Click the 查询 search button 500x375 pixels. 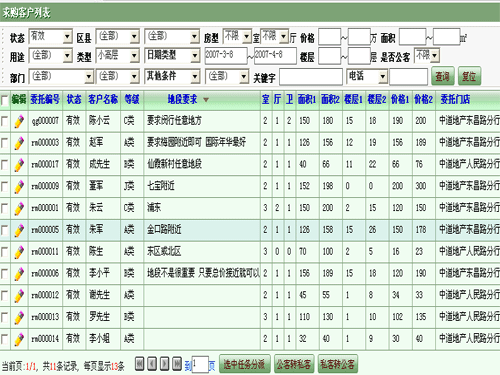click(x=443, y=76)
